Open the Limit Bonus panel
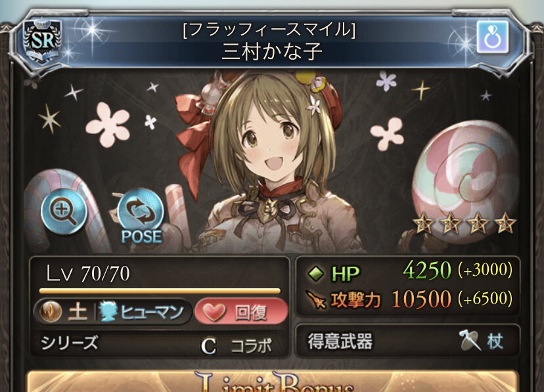The height and width of the screenshot is (392, 544). [273, 381]
